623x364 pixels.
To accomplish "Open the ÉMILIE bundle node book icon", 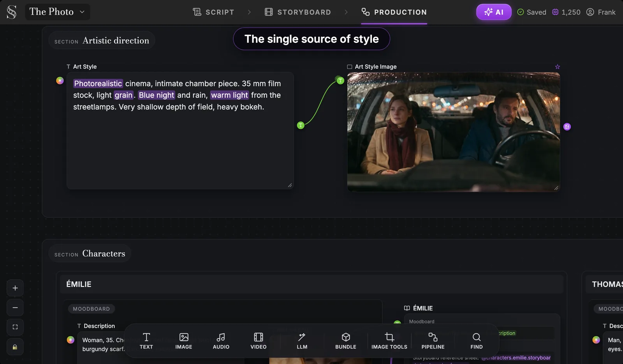I will pyautogui.click(x=407, y=308).
